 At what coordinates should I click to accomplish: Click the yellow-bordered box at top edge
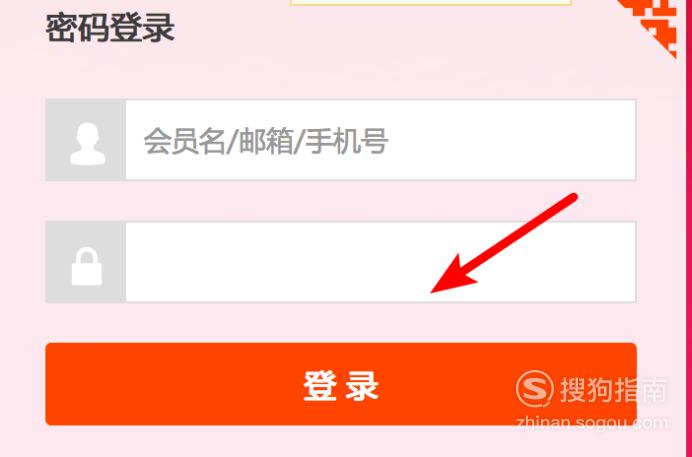click(431, 2)
